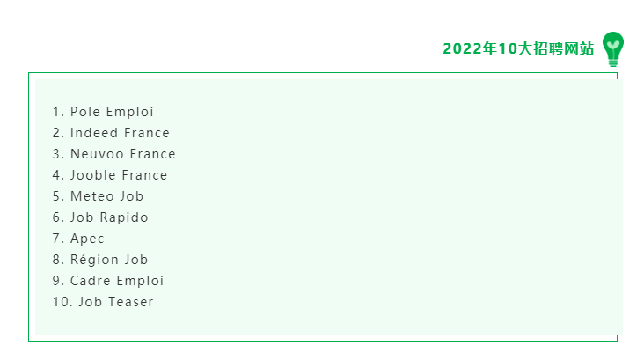Click the number 10. before Job Teaser

point(62,302)
